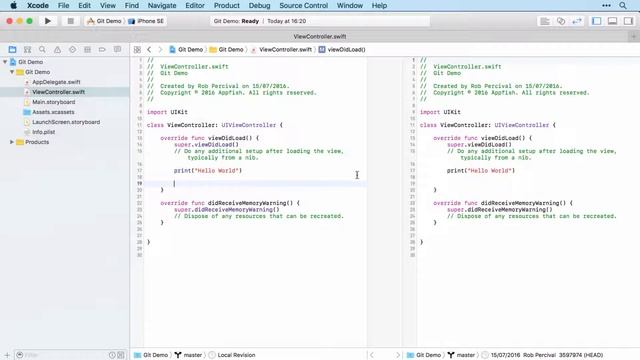Select right pane master branch

pyautogui.click(x=461, y=355)
